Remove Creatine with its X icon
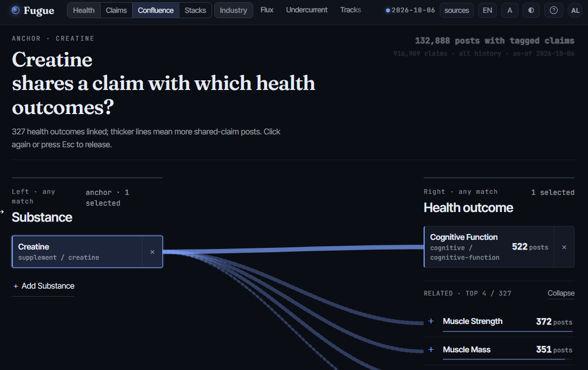Viewport: 588px width, 370px height. (152, 252)
